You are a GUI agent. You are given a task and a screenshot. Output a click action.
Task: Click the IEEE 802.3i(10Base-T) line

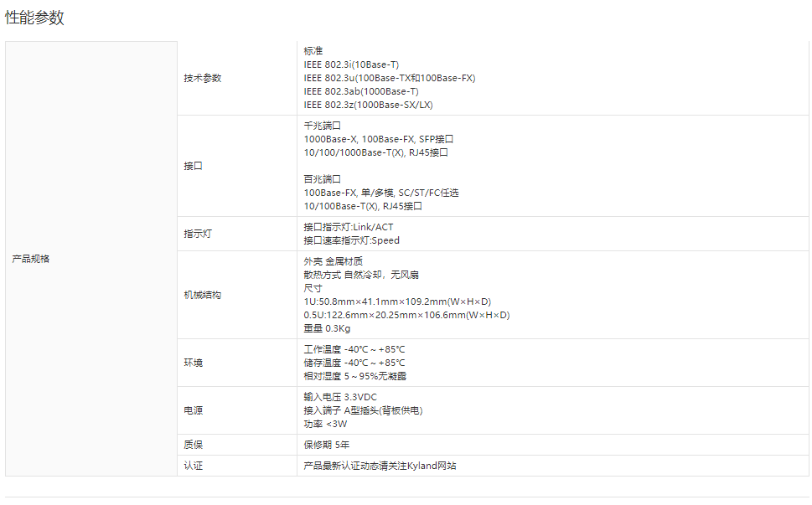click(351, 64)
